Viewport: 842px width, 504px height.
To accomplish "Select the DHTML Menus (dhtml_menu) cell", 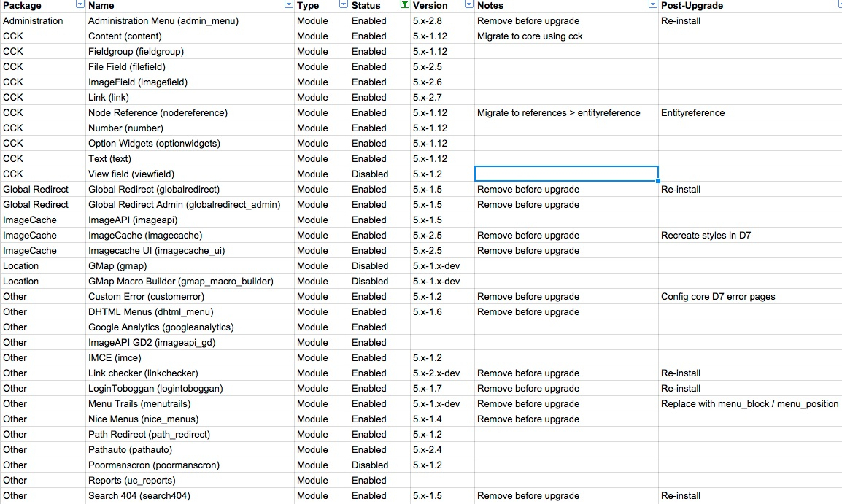I will click(x=190, y=312).
